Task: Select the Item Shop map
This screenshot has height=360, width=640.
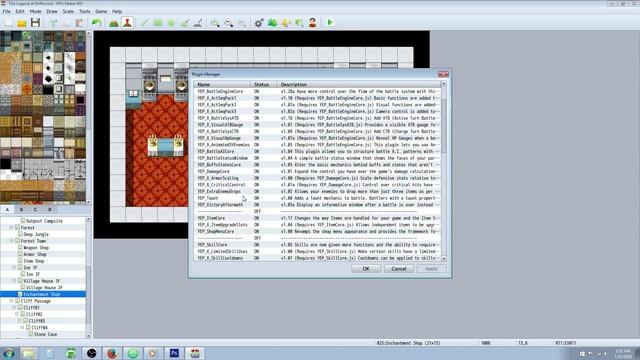Action: (x=33, y=261)
